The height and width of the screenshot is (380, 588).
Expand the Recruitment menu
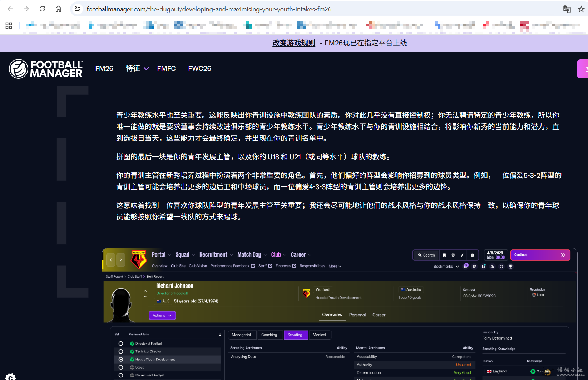(216, 255)
